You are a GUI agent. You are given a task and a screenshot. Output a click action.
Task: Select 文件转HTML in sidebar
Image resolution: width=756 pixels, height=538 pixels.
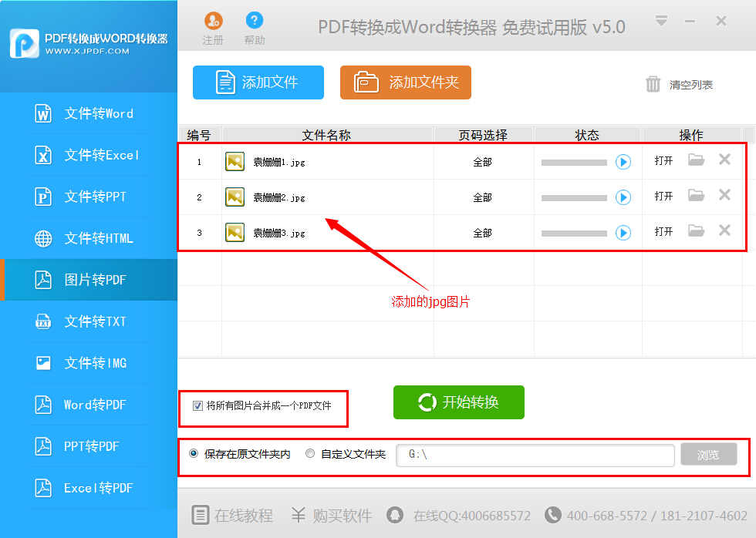(x=89, y=238)
